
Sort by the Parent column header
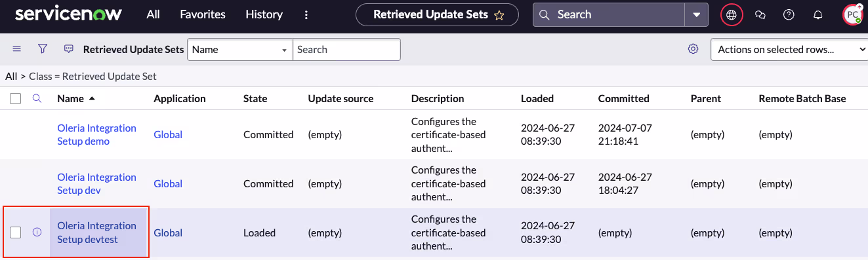coord(706,99)
